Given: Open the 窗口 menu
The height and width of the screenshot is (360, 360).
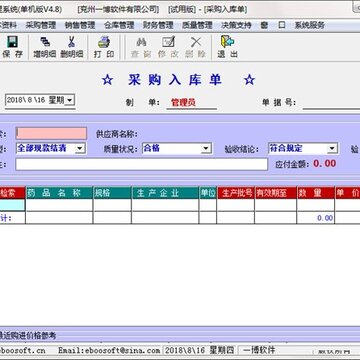Looking at the screenshot, I should pos(273,25).
